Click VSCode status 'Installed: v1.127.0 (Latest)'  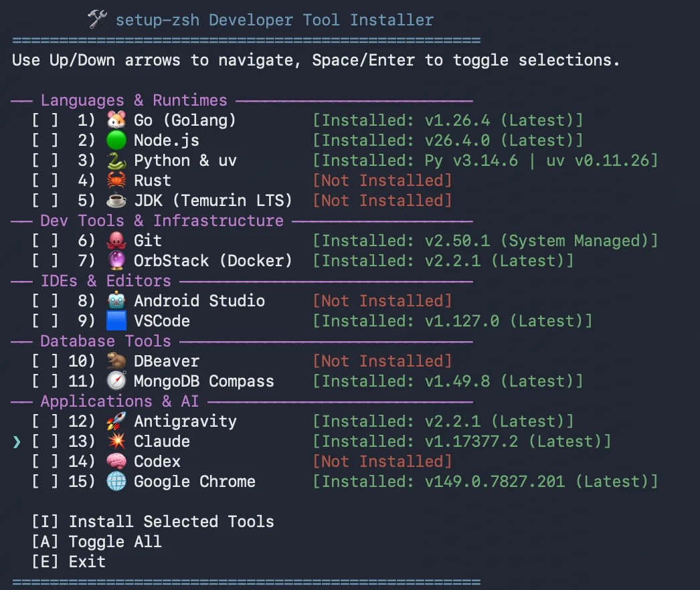[452, 321]
